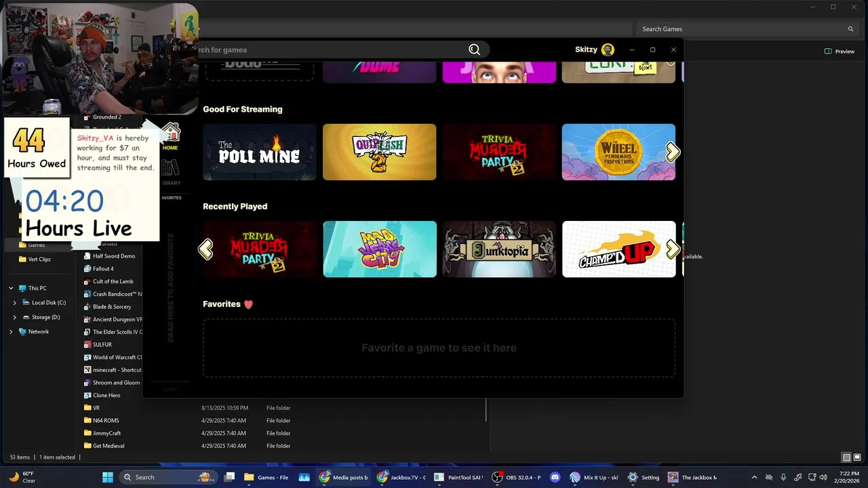868x488 pixels.
Task: Previous arrow in Recently Played row
Action: click(x=205, y=249)
